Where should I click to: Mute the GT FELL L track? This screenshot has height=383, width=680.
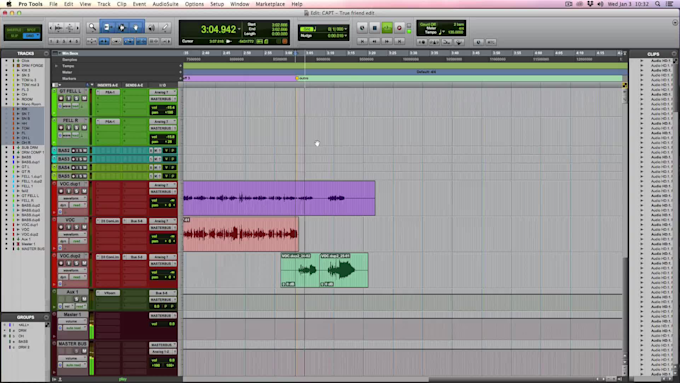click(x=84, y=98)
